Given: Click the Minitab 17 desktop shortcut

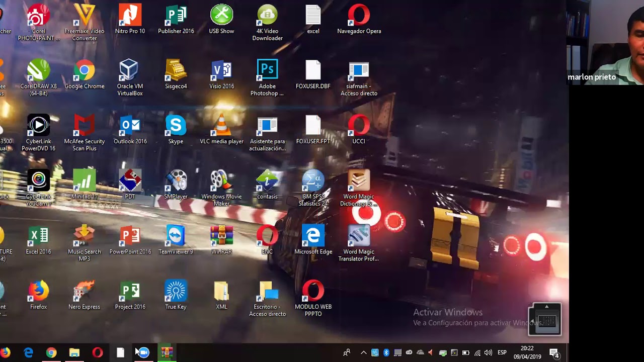Looking at the screenshot, I should [x=84, y=185].
